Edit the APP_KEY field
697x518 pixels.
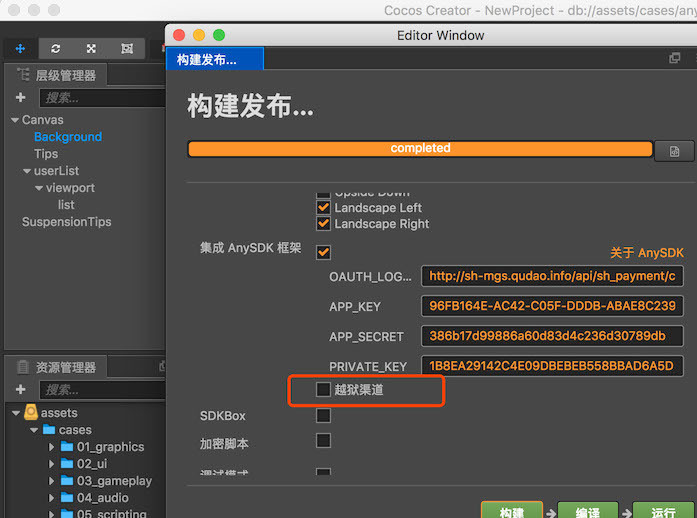pos(552,306)
